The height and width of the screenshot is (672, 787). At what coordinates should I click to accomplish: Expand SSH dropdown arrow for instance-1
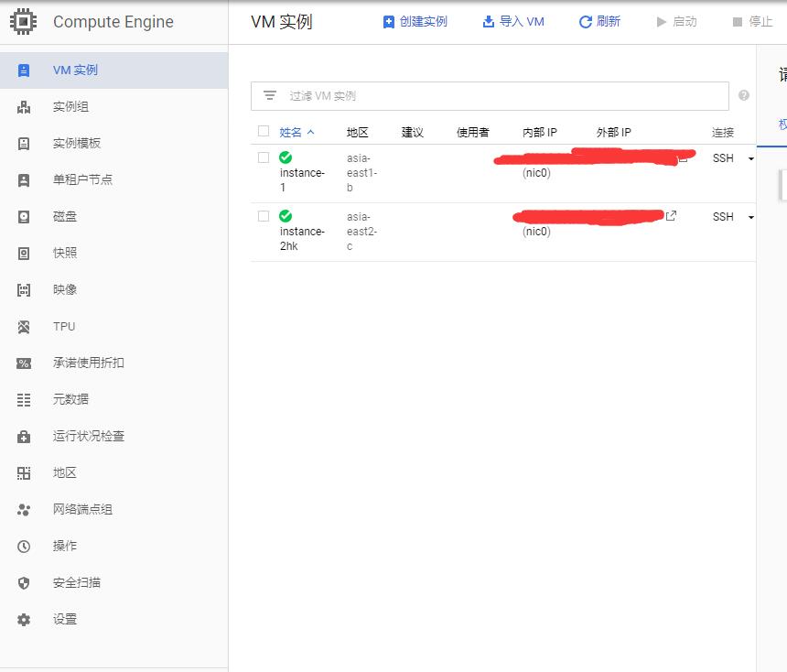[751, 158]
